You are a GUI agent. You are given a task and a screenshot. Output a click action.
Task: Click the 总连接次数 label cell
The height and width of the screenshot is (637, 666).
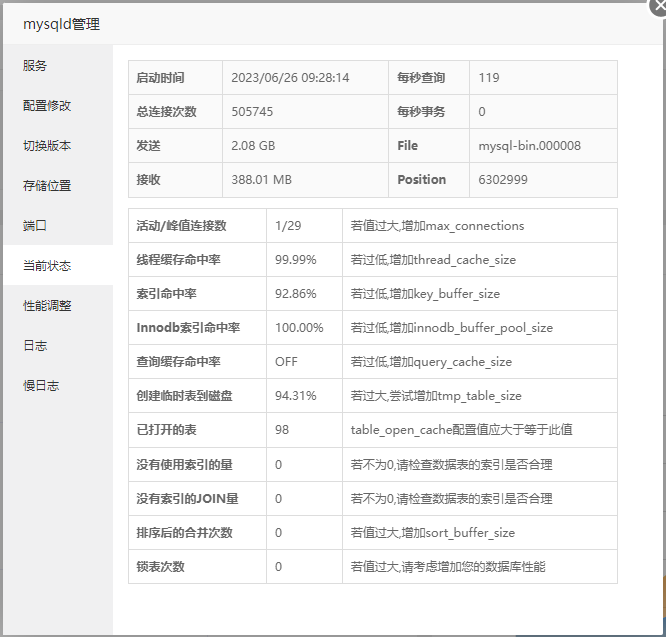point(175,112)
